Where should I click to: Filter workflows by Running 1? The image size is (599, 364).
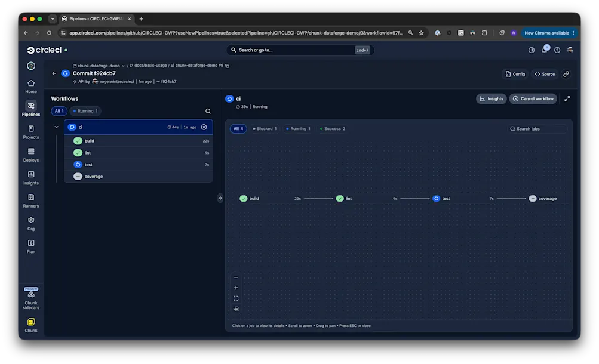(85, 111)
